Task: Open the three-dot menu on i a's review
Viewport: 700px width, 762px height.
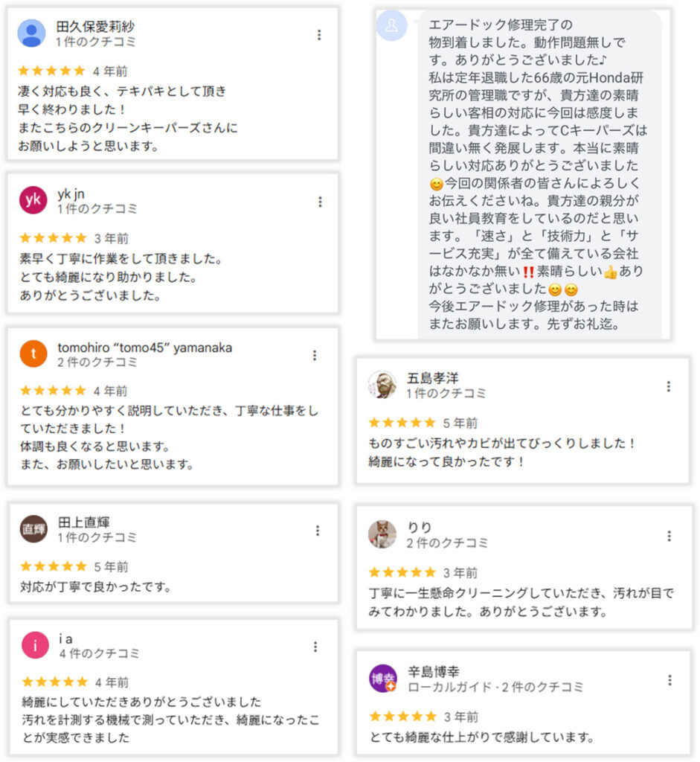Action: (316, 647)
